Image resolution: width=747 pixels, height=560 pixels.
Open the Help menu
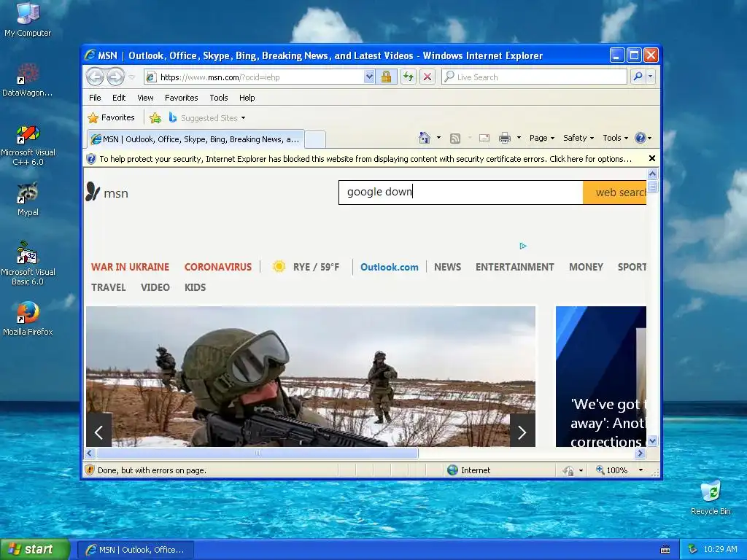pos(247,98)
